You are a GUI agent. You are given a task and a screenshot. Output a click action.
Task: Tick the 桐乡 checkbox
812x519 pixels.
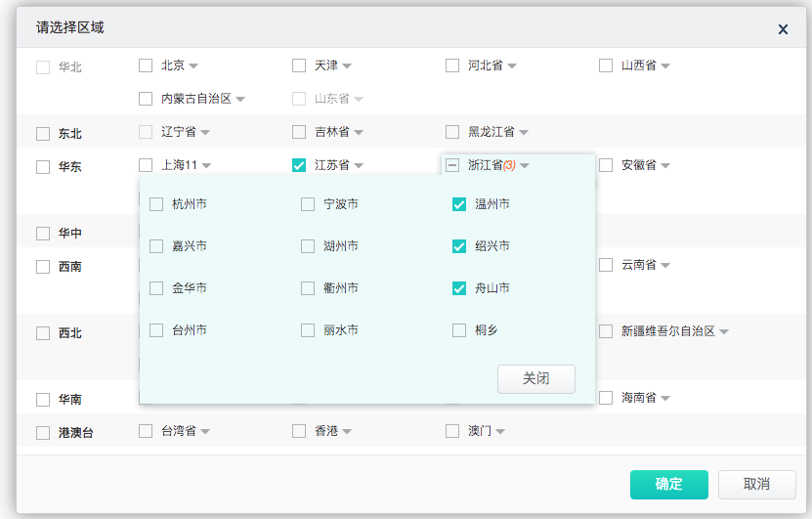point(459,330)
